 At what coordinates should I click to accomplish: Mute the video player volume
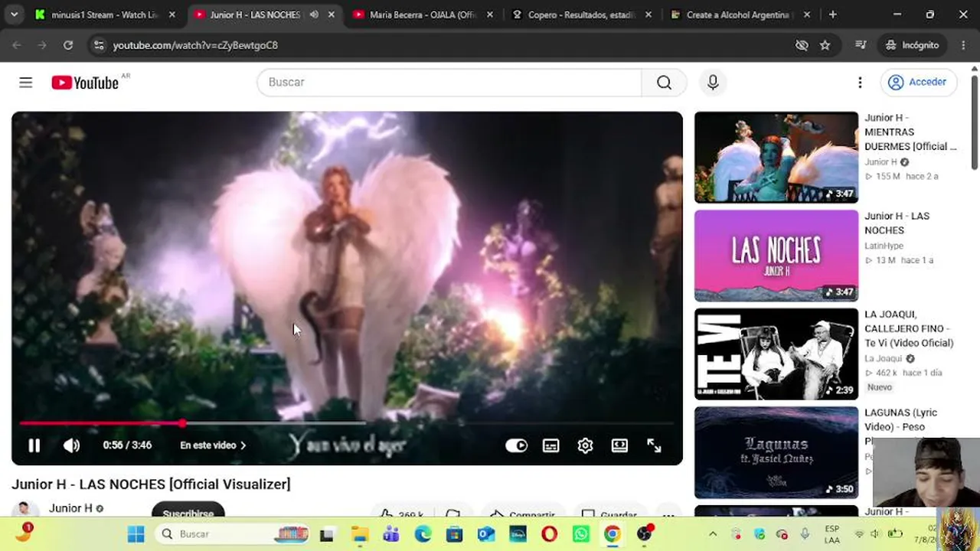[x=71, y=445]
